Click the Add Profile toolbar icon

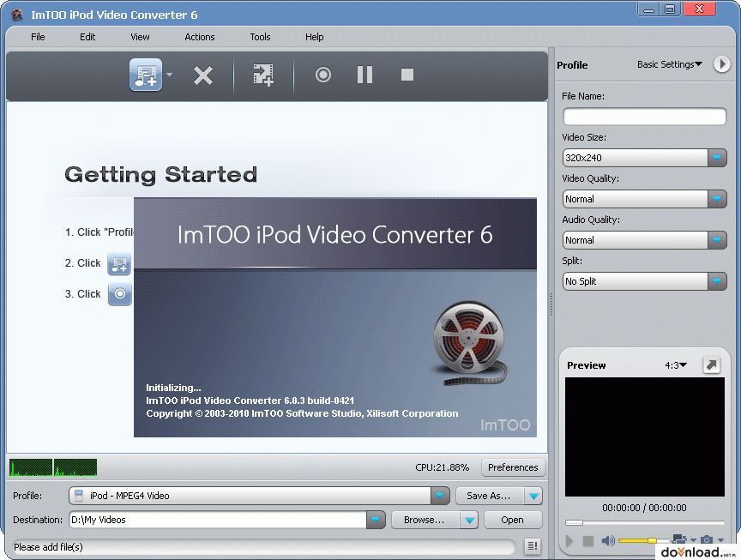263,75
